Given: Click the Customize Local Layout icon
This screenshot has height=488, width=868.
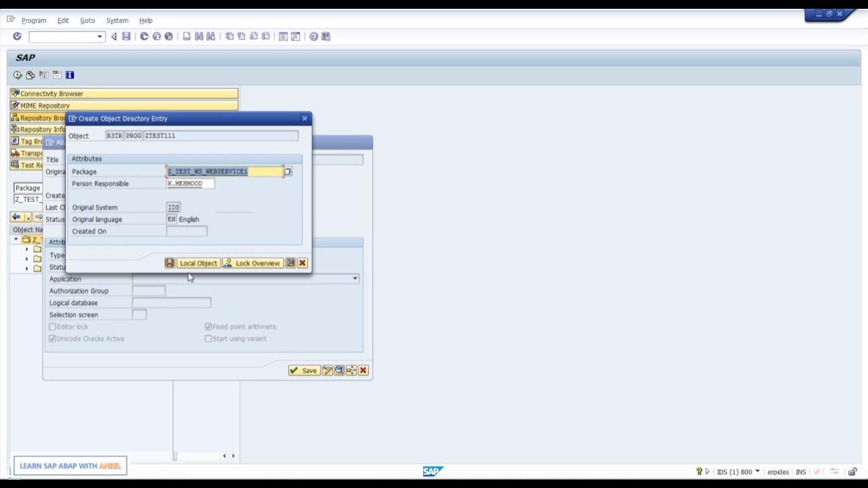Looking at the screenshot, I should [325, 37].
